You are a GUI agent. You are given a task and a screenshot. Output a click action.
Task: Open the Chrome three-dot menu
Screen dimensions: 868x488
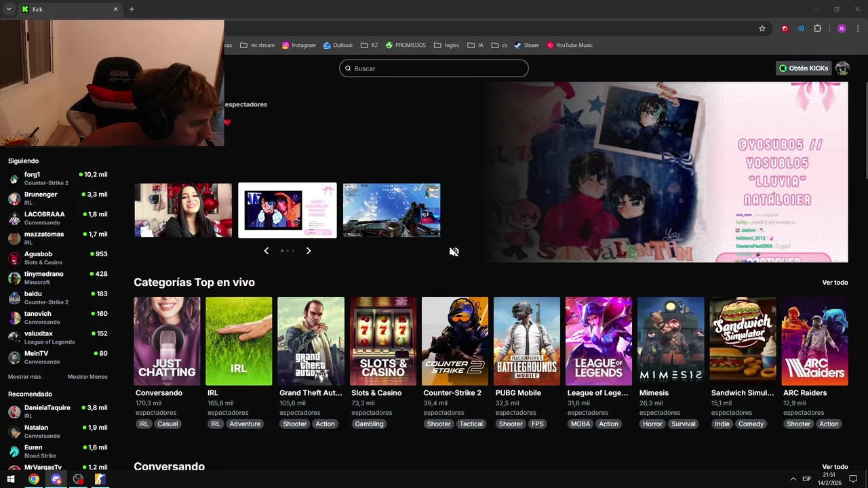point(859,28)
